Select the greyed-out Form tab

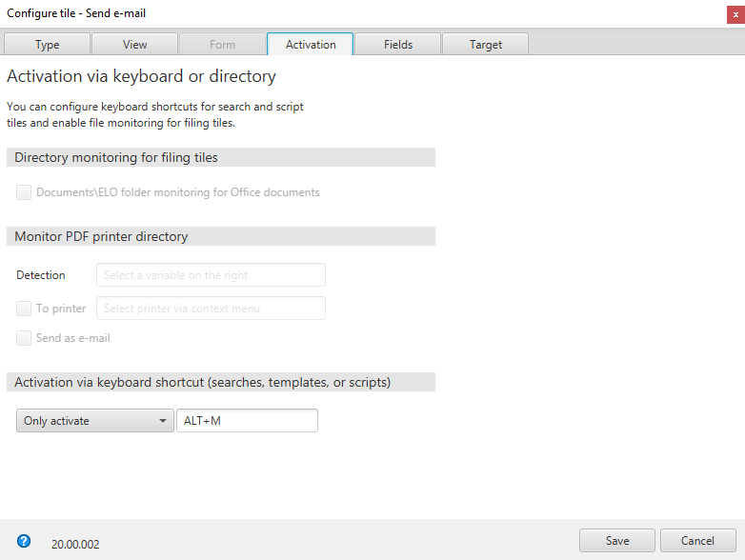222,45
